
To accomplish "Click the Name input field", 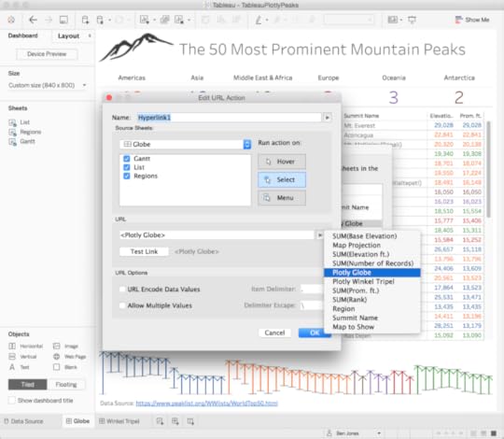I will (x=229, y=118).
